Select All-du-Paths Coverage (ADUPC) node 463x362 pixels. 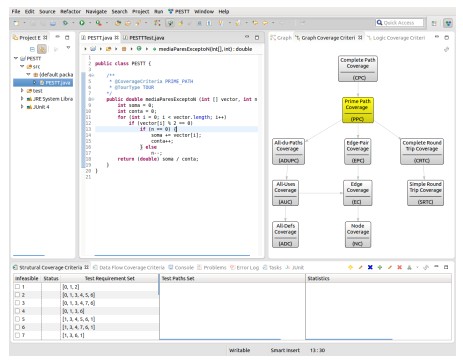[x=288, y=152]
